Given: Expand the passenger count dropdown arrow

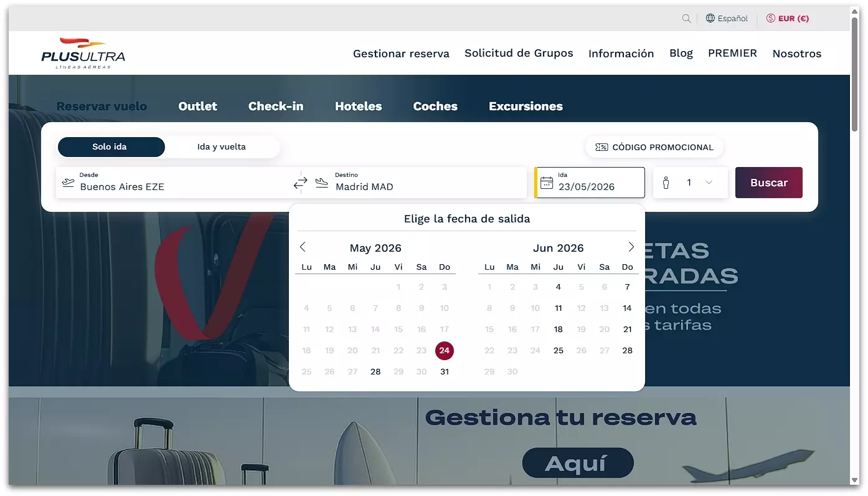Looking at the screenshot, I should 709,183.
